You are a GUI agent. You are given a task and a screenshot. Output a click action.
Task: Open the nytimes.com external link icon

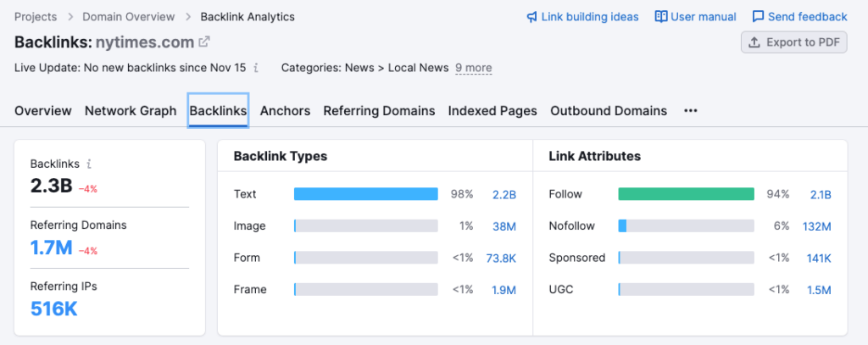tap(205, 42)
